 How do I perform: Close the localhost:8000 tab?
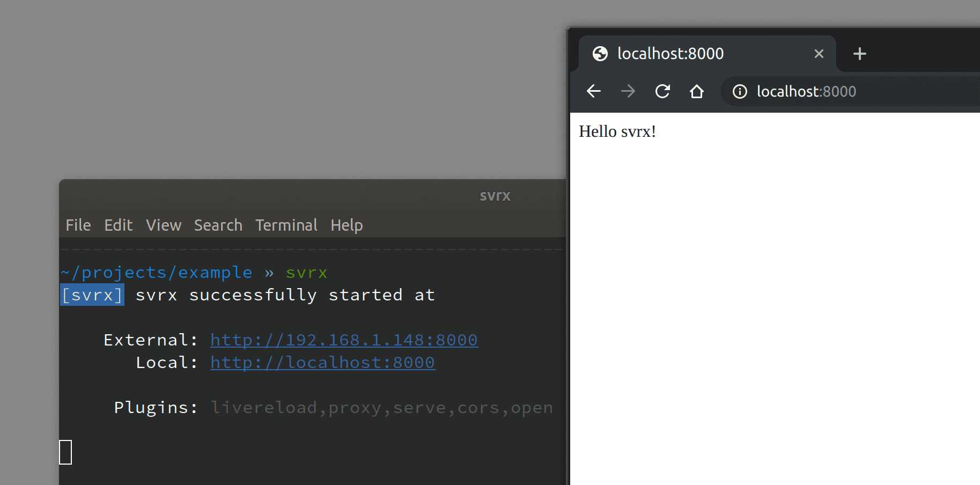click(819, 54)
